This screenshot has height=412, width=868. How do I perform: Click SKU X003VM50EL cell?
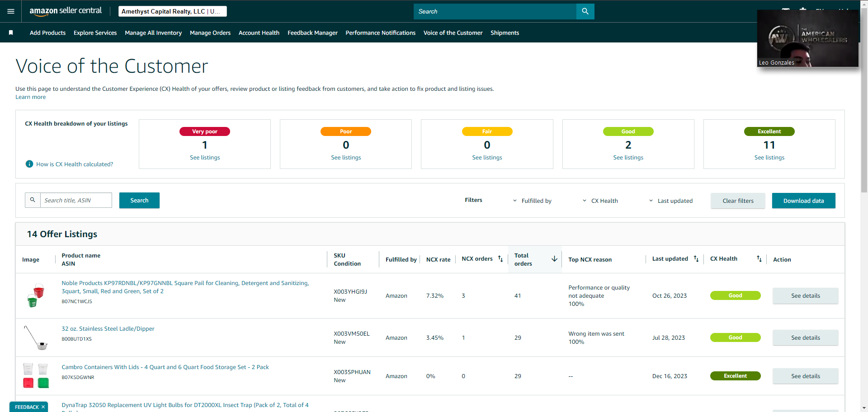coord(352,333)
